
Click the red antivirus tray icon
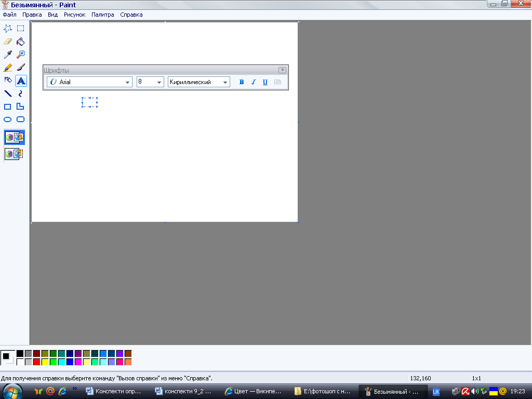click(465, 392)
